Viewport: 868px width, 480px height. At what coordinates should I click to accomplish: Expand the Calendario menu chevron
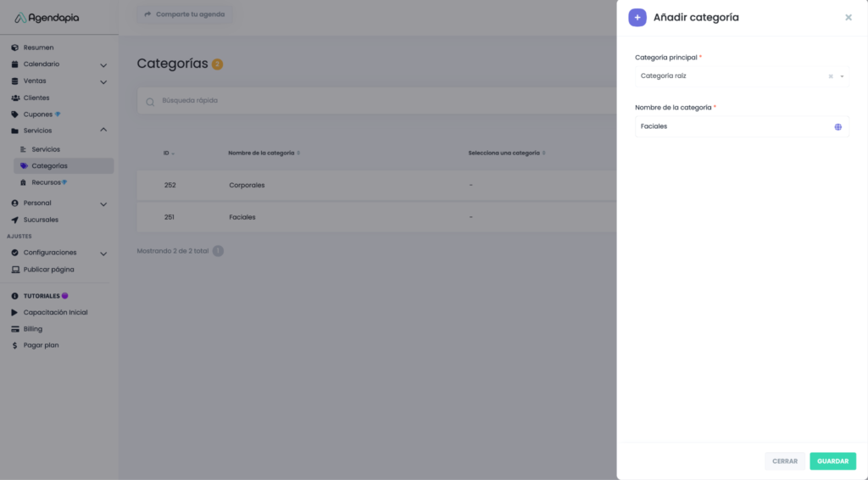coord(103,64)
